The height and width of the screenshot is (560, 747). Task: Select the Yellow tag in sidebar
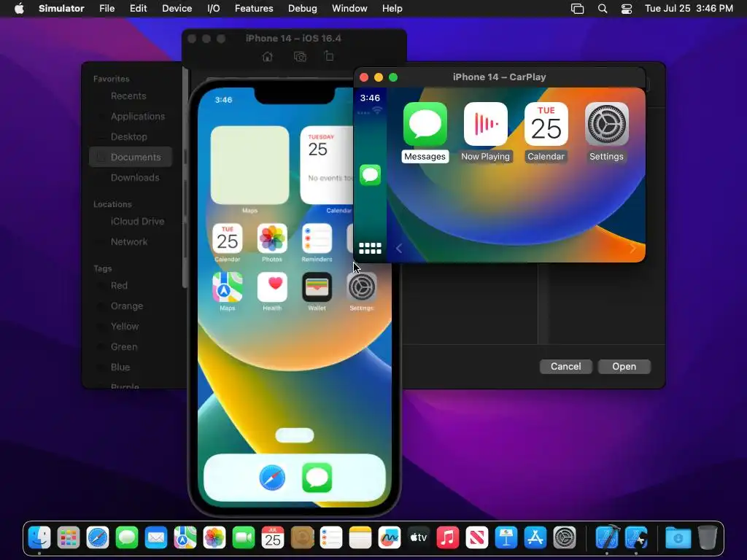(130, 327)
